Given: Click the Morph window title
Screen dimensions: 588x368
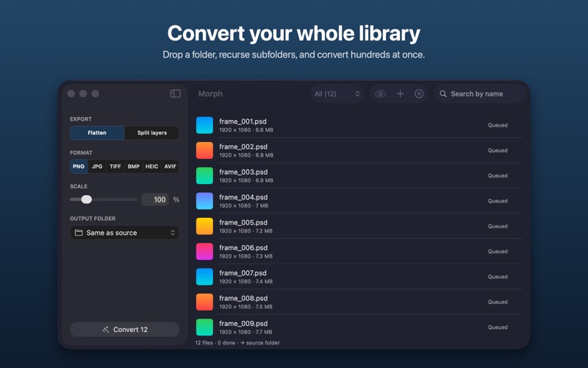Looking at the screenshot, I should [210, 94].
